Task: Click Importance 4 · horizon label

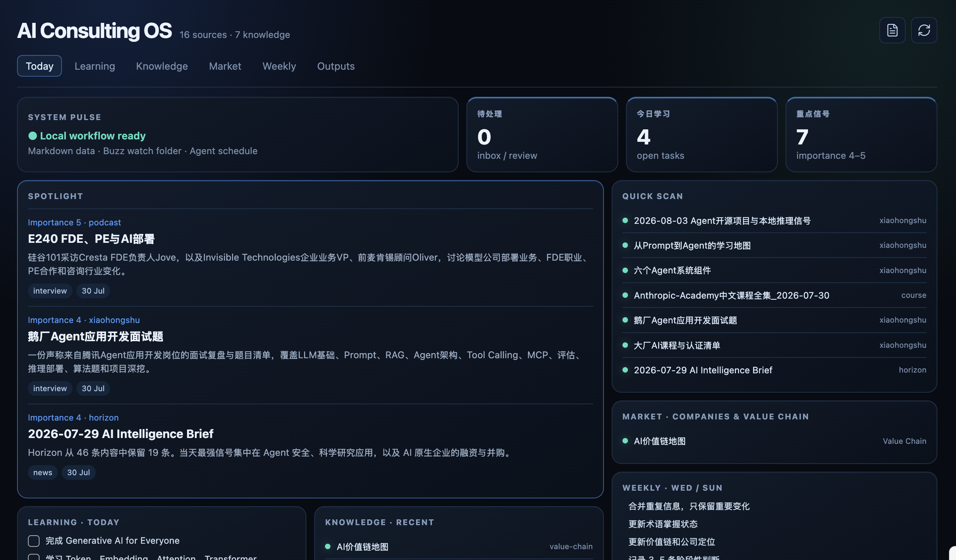Action: [73, 417]
